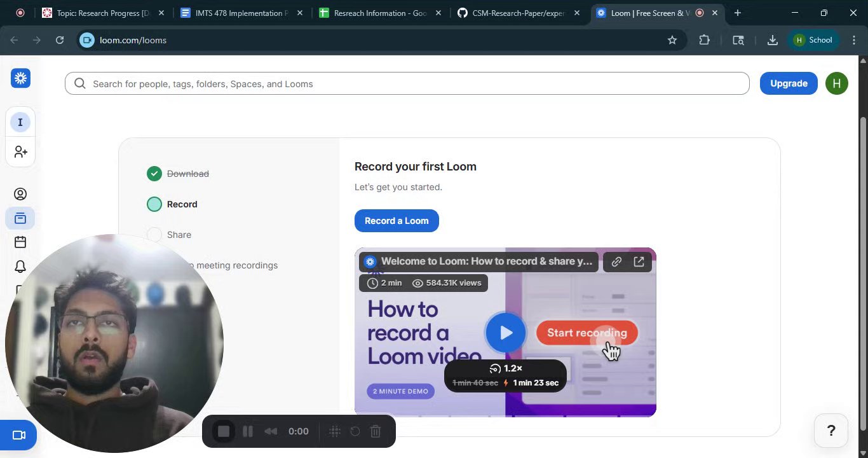Click the "2 min" duration badge
The width and height of the screenshot is (868, 458).
[x=385, y=283]
